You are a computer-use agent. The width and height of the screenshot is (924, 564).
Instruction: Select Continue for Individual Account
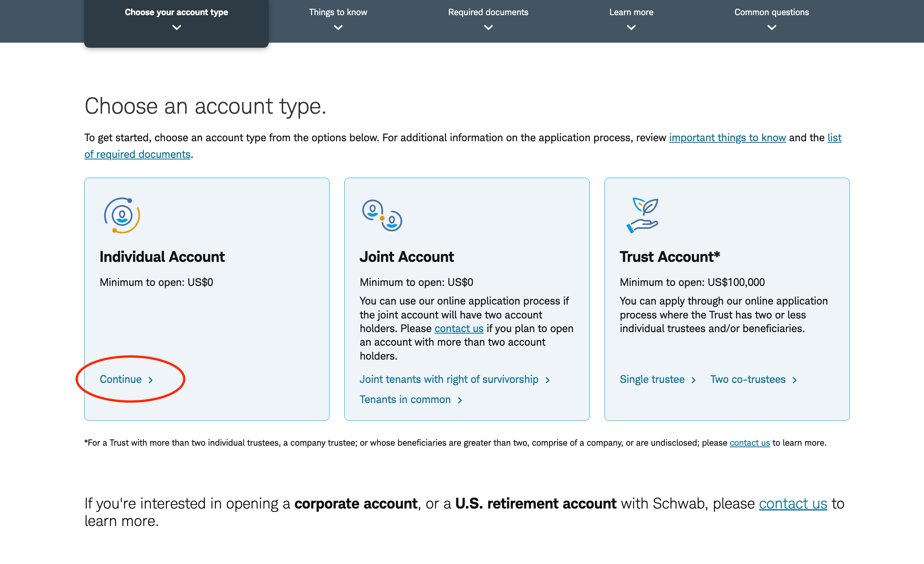[x=121, y=379]
